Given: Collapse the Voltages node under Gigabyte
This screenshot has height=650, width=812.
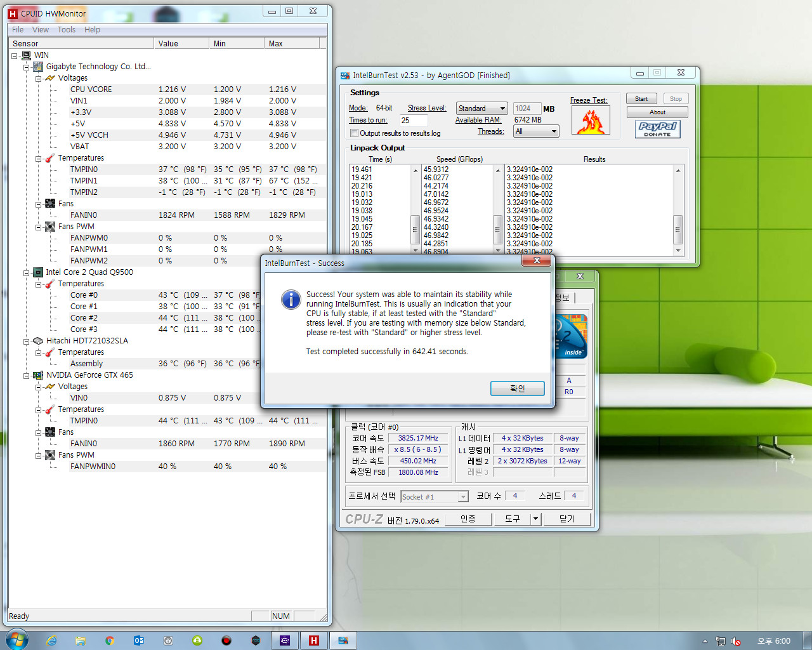Looking at the screenshot, I should pos(39,79).
